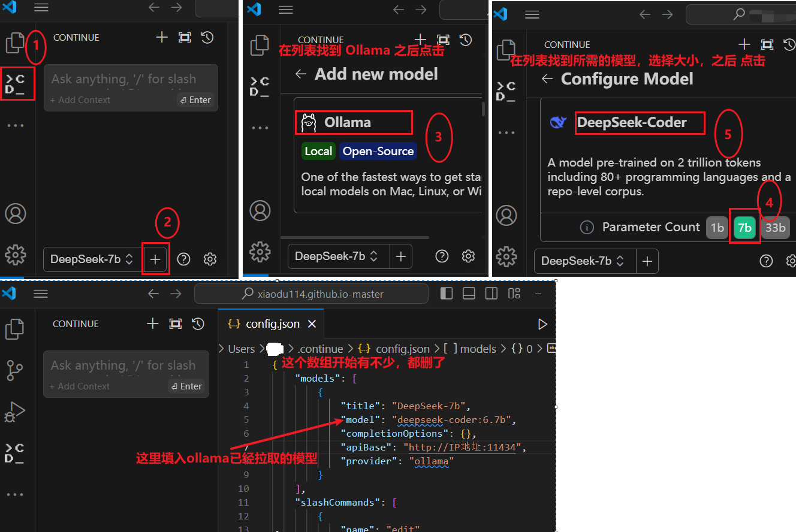Click Customize Layout icon in config.json title bar
Screen dimensions: 796x532
coord(514,294)
